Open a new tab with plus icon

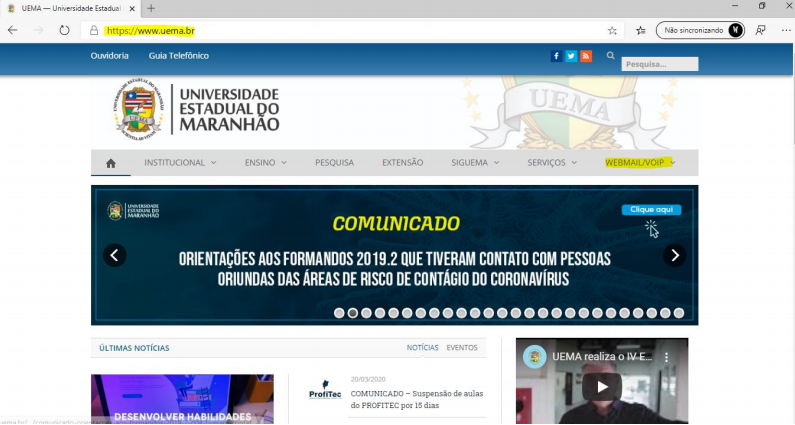coord(151,8)
